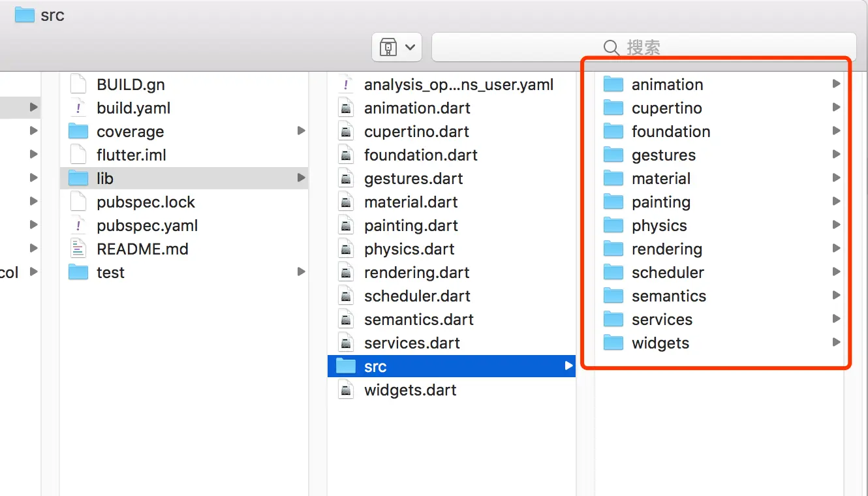Click the physics folder icon
Image resolution: width=868 pixels, height=496 pixels.
613,225
